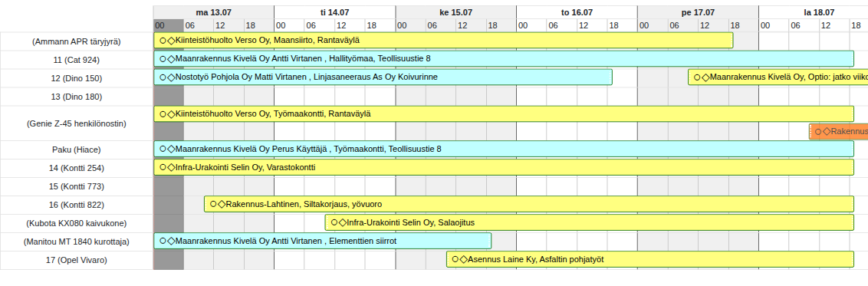Click the diamond icon on the Maansiirto, Rantaväylä booking

pyautogui.click(x=171, y=41)
